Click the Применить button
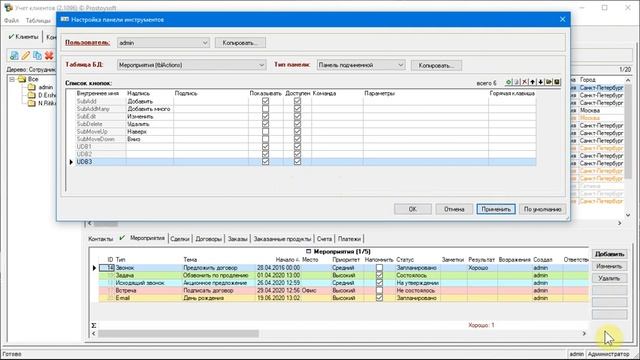This screenshot has width=640, height=360. click(x=496, y=209)
